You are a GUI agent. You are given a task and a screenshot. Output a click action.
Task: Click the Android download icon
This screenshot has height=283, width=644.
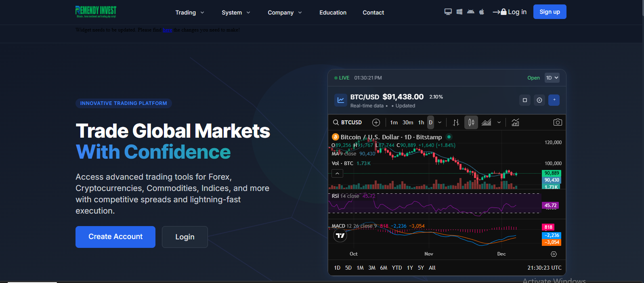(x=470, y=12)
